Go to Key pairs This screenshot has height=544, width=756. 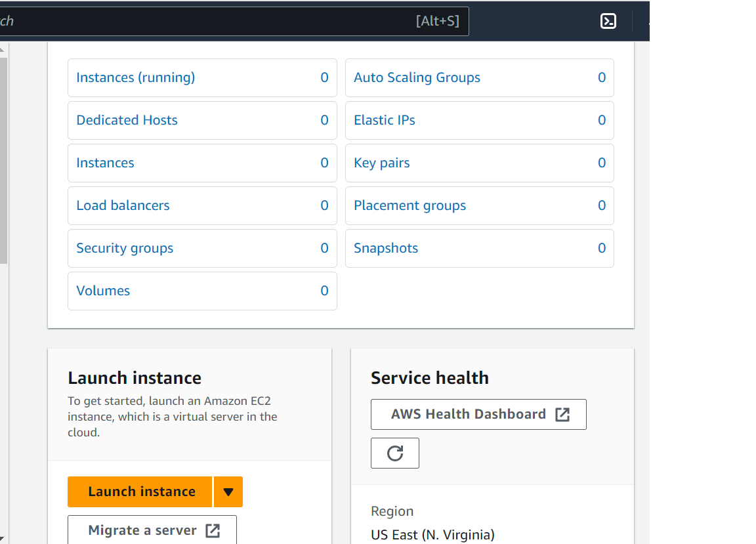coord(381,163)
